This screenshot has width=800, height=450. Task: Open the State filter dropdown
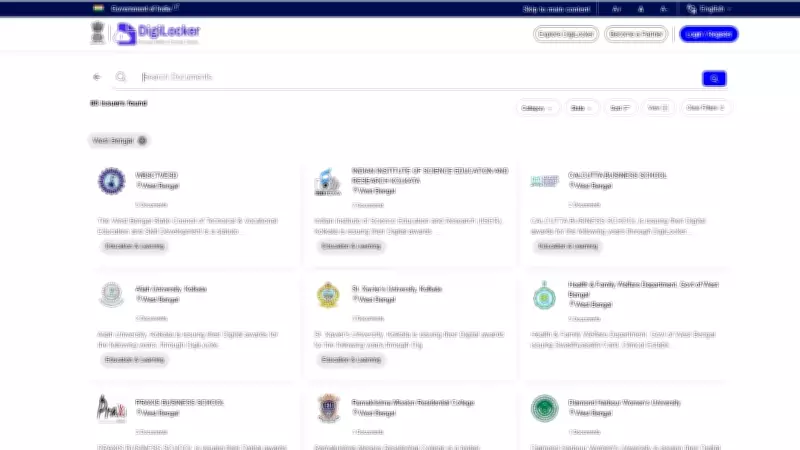(x=581, y=108)
